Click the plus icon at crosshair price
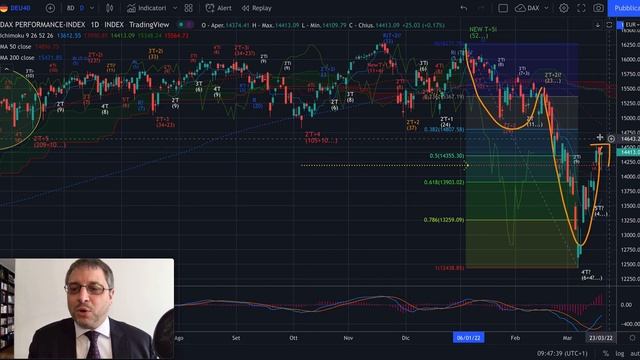Image resolution: width=640 pixels, height=360 pixels. pyautogui.click(x=600, y=138)
